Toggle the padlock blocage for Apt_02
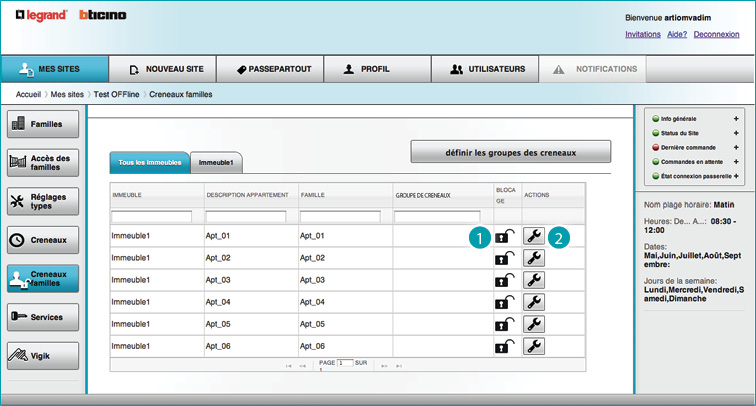 505,258
